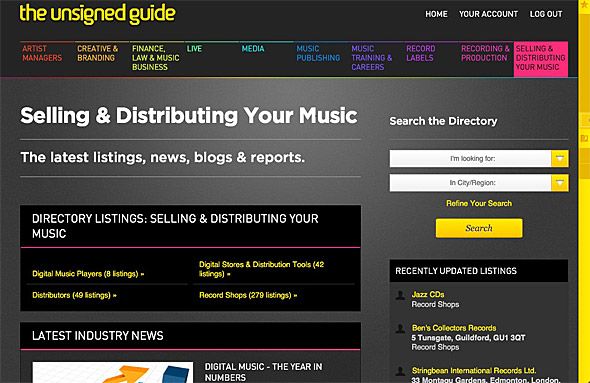Viewport: 590px width, 383px height.
Task: Click the person icon beside Ben's Collectors Records
Action: click(400, 328)
